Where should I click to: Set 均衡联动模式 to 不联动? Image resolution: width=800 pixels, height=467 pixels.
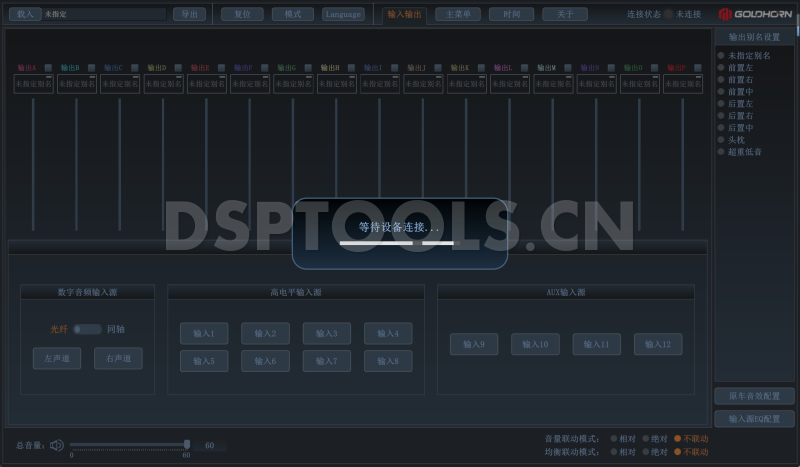tap(691, 452)
